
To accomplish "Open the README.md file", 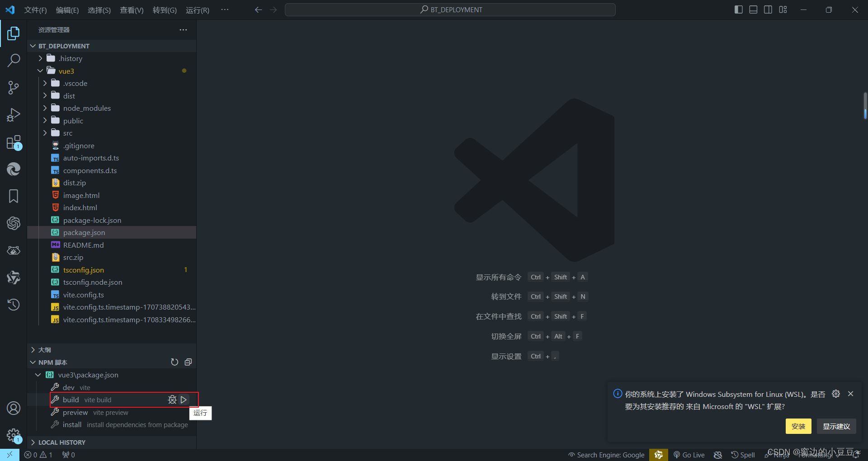I will (x=112, y=245).
